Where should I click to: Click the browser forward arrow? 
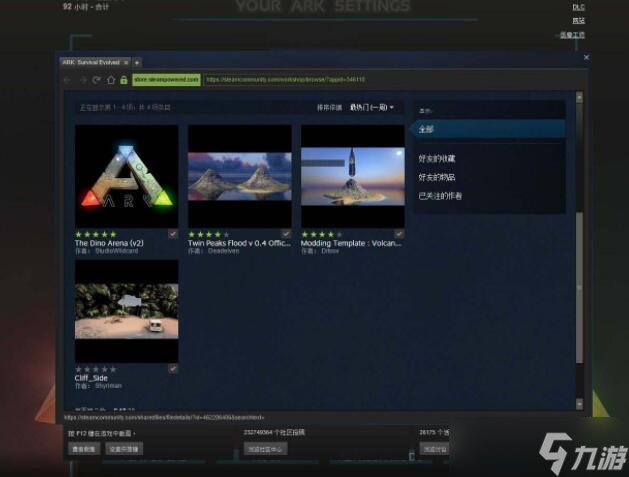[82, 80]
